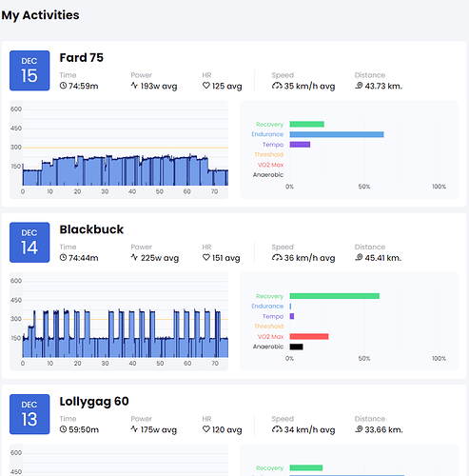
Task: Click the DEC 13 date badge
Action: [x=29, y=414]
